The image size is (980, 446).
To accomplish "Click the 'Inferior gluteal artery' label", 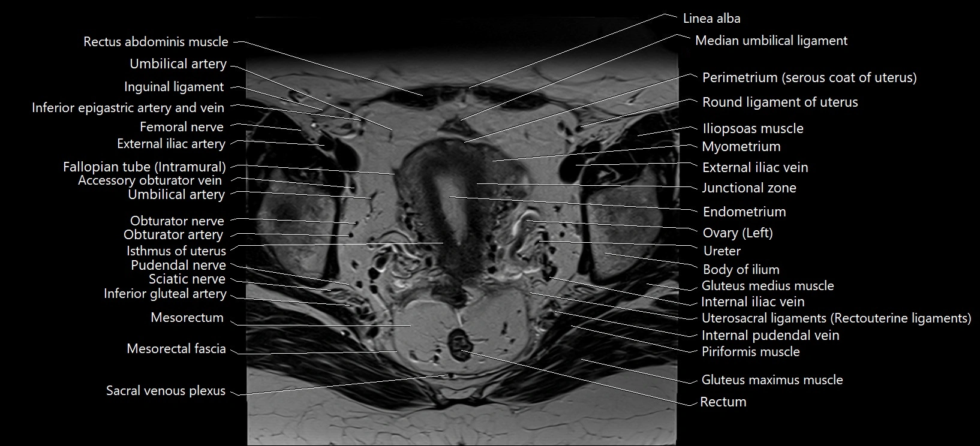I will pos(165,294).
